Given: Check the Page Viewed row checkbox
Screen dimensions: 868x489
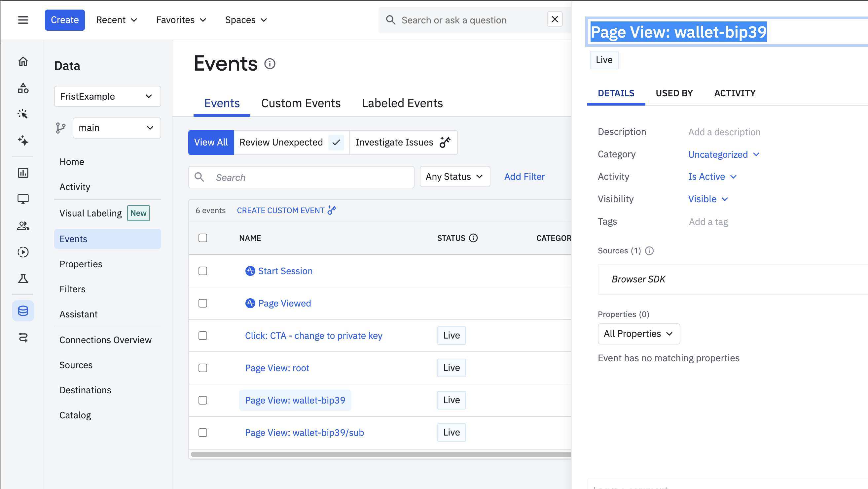Looking at the screenshot, I should (203, 303).
